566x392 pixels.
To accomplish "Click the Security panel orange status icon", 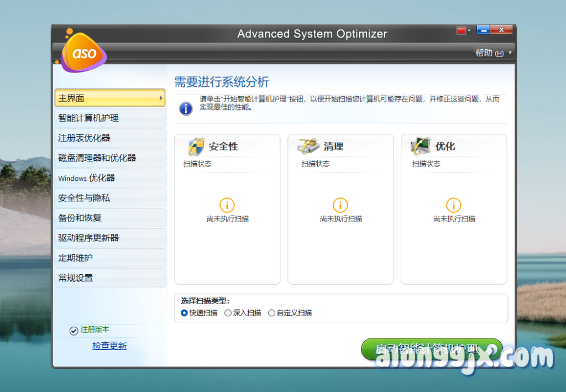I will click(227, 205).
